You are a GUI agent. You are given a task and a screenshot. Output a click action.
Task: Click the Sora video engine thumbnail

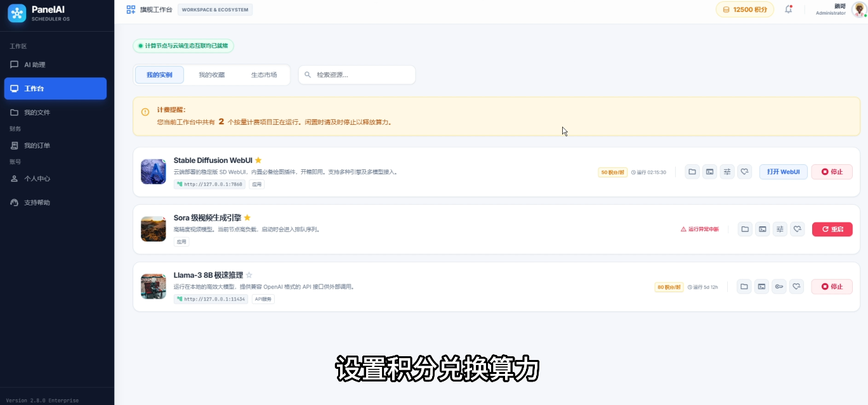point(153,229)
